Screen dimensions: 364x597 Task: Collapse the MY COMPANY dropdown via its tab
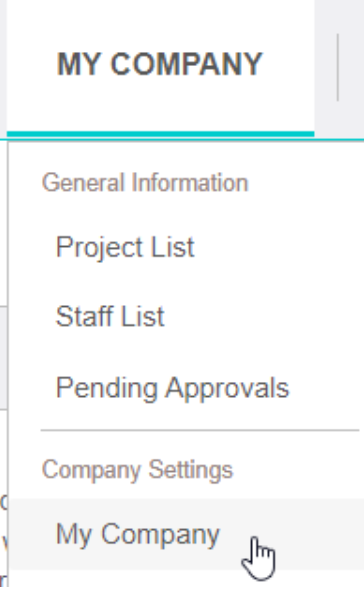coord(160,65)
